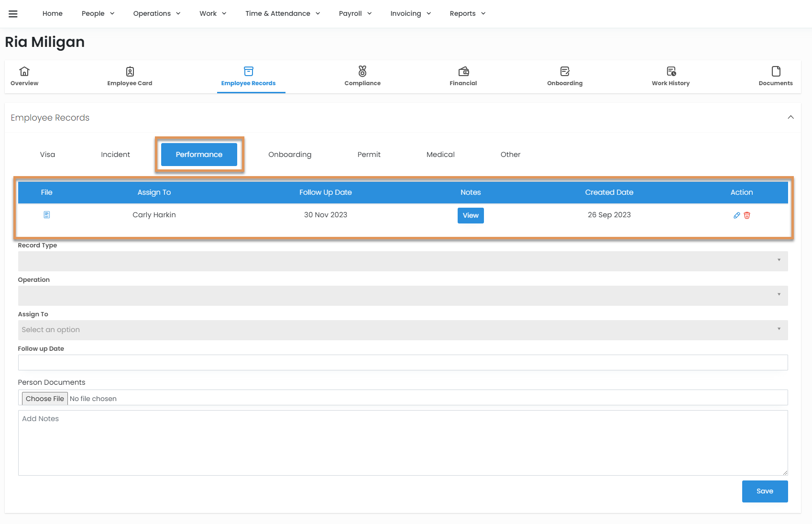Viewport: 812px width, 524px height.
Task: Click the Compliance medal icon
Action: tap(362, 71)
